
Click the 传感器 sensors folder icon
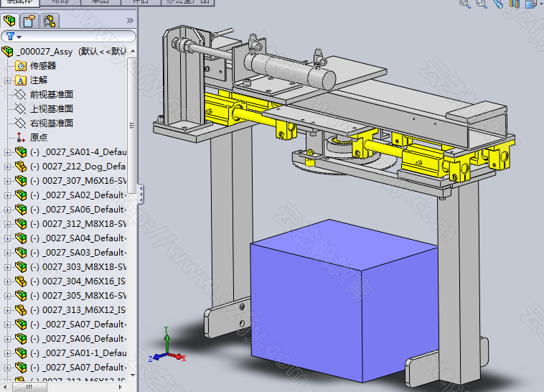(x=21, y=66)
